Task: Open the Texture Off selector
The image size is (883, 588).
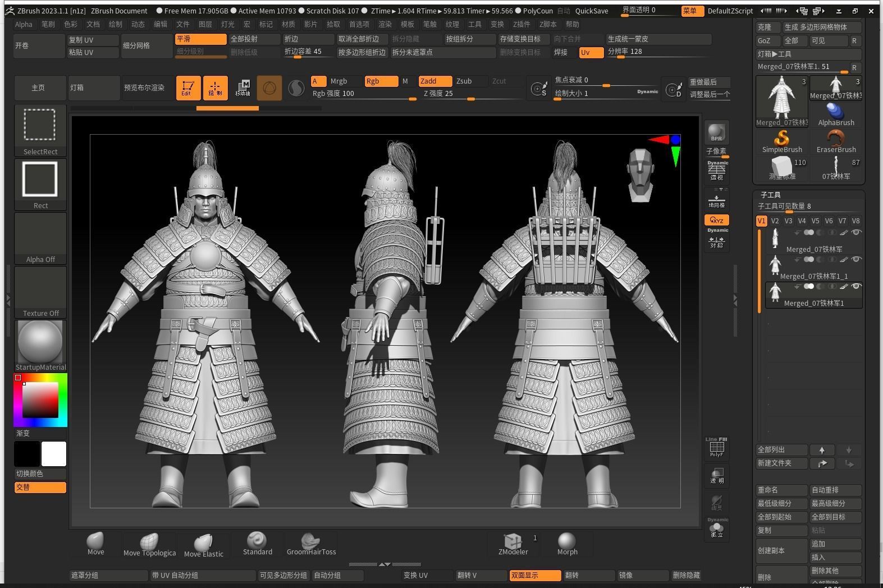Action: click(40, 292)
